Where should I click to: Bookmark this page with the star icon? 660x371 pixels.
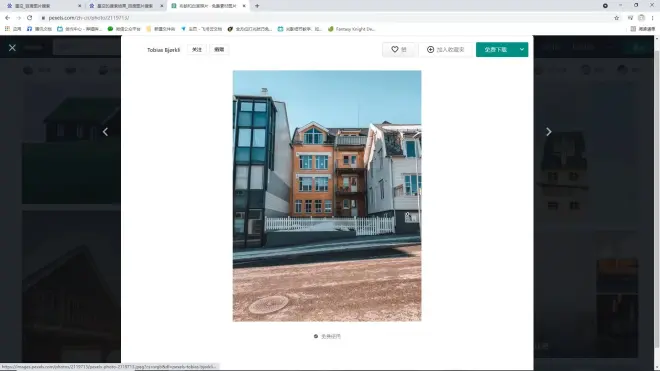[617, 18]
